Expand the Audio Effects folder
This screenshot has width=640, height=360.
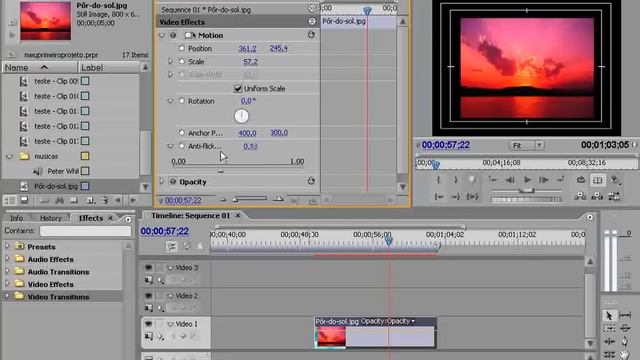(x=7, y=259)
